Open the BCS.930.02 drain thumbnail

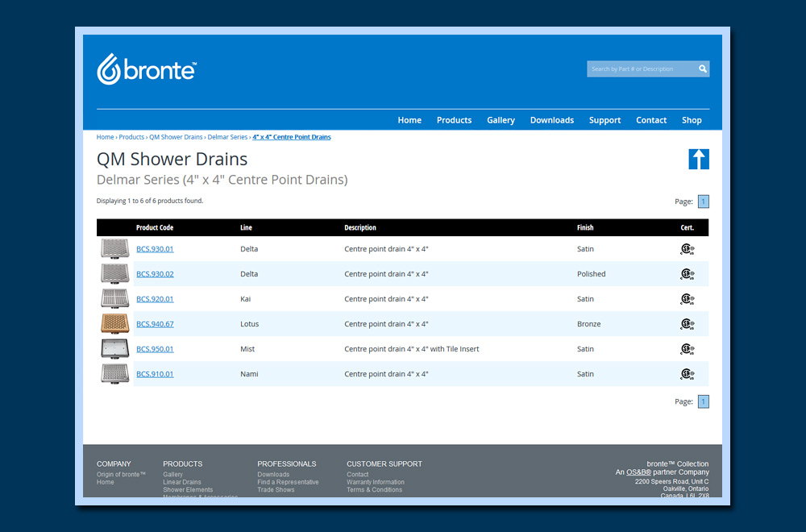[x=114, y=274]
